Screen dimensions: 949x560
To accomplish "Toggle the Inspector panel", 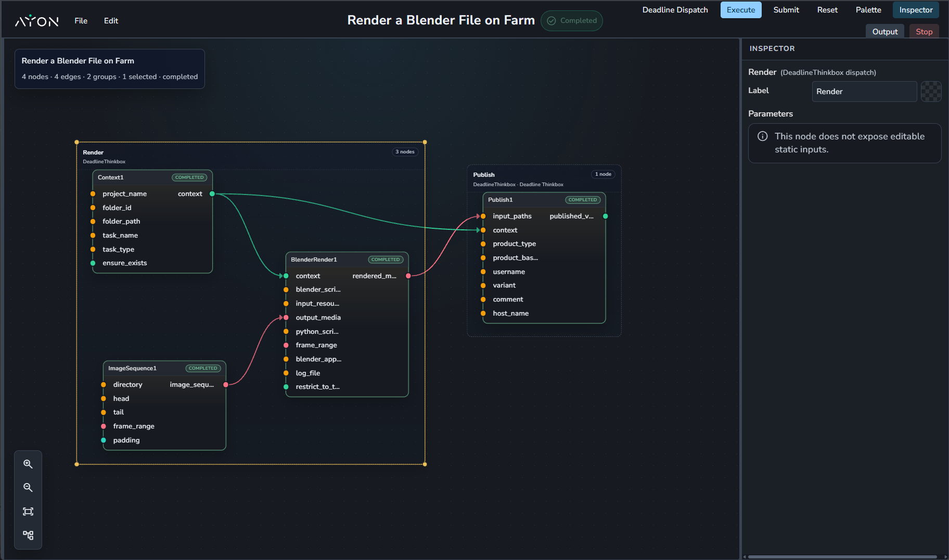I will click(916, 10).
